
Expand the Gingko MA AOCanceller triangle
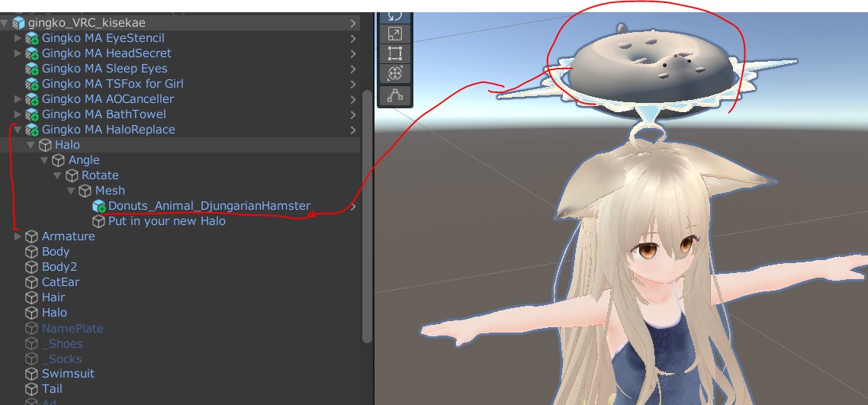click(18, 99)
